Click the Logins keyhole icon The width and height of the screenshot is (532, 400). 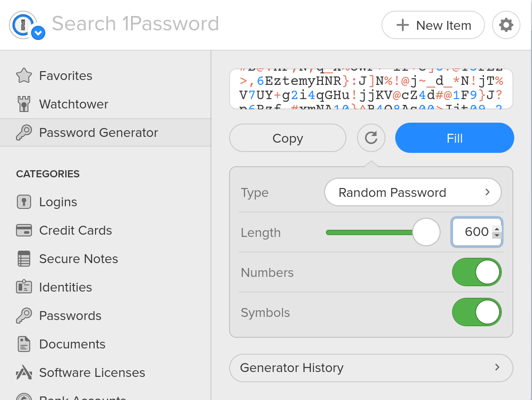[24, 202]
